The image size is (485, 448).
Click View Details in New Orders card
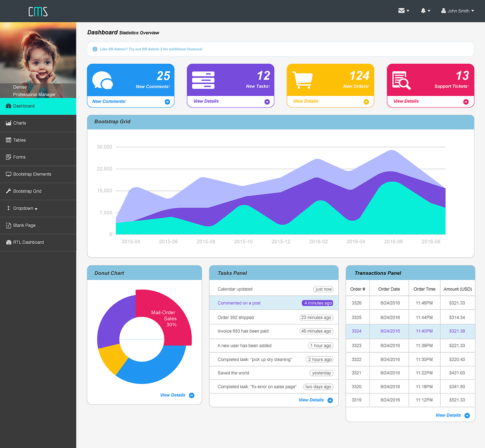pos(306,101)
